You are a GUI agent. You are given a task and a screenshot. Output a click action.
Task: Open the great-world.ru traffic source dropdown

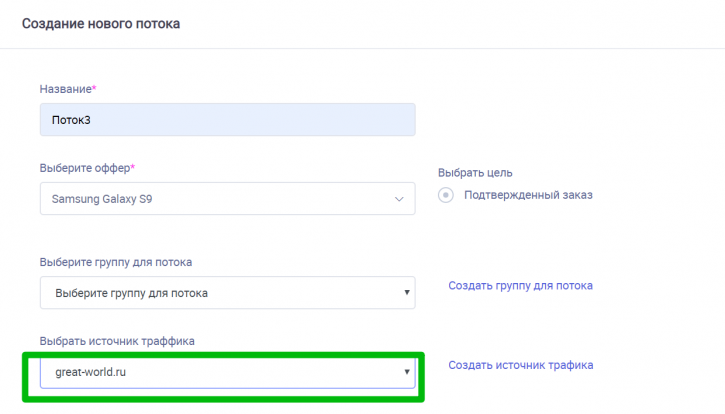[x=227, y=372]
